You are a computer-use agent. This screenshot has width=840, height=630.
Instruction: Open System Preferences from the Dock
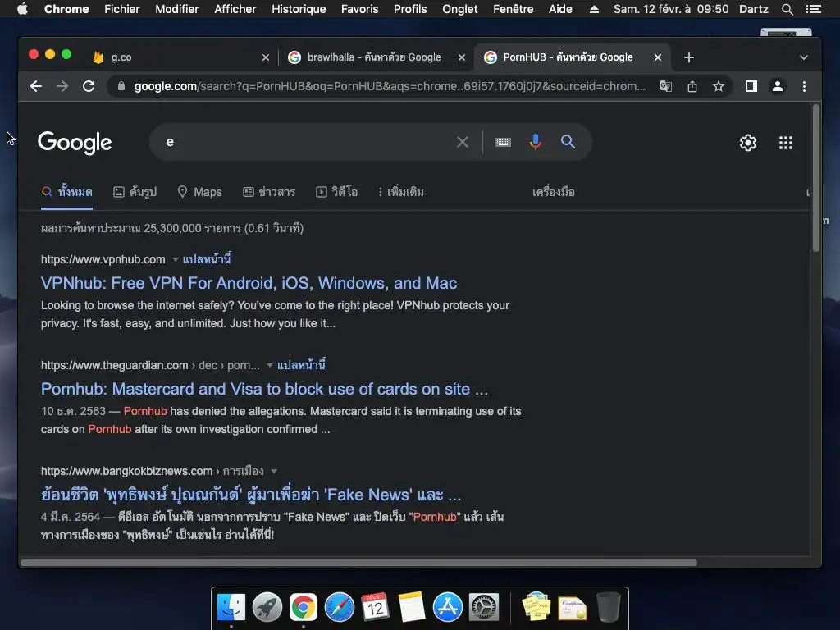coord(484,608)
